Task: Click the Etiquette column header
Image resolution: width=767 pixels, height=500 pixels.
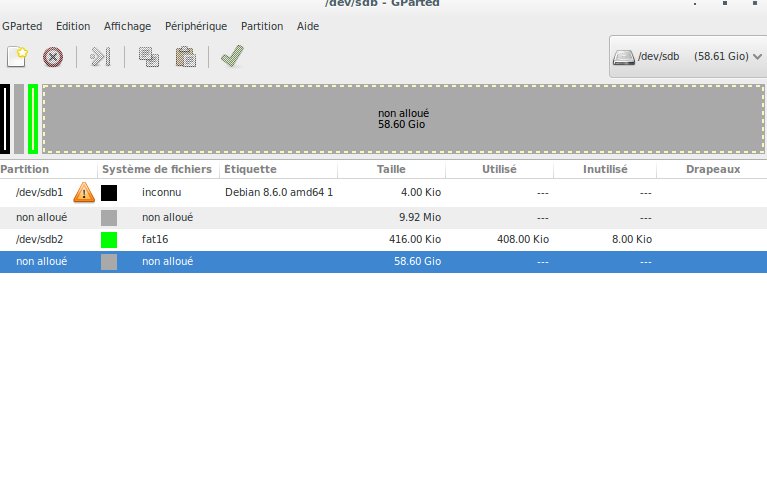Action: 278,169
